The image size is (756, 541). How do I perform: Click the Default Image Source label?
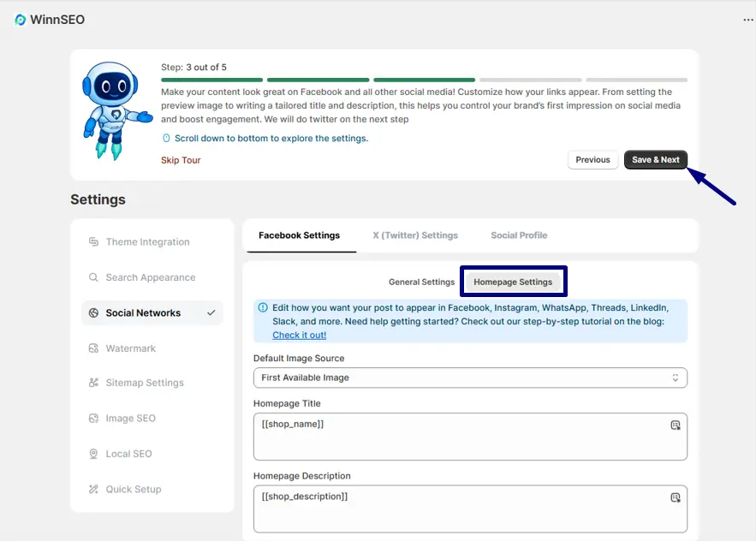(299, 359)
